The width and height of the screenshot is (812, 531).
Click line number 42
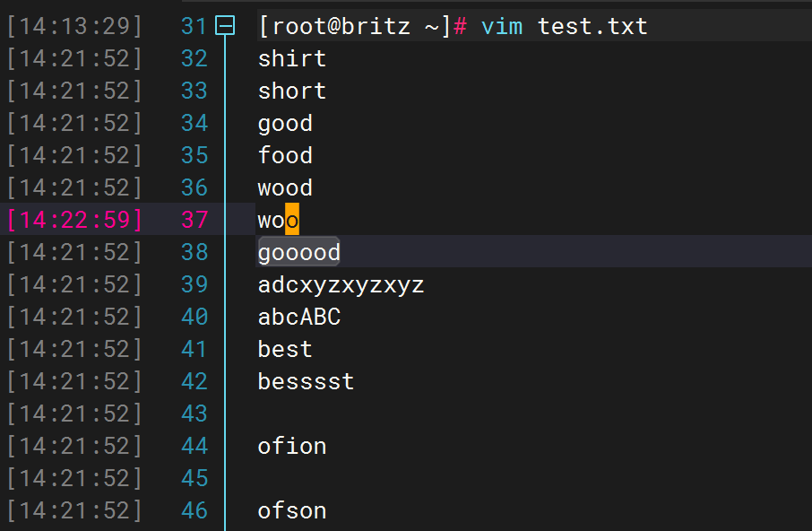[194, 381]
